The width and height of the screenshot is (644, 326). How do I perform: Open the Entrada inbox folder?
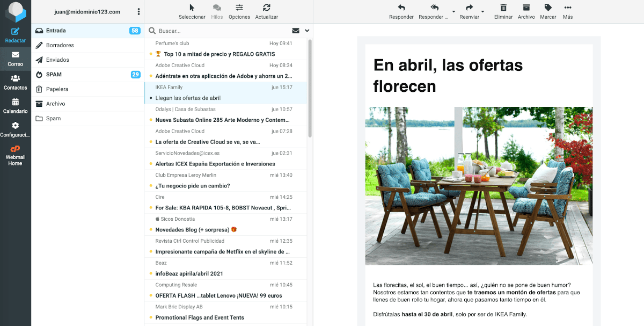[87, 31]
